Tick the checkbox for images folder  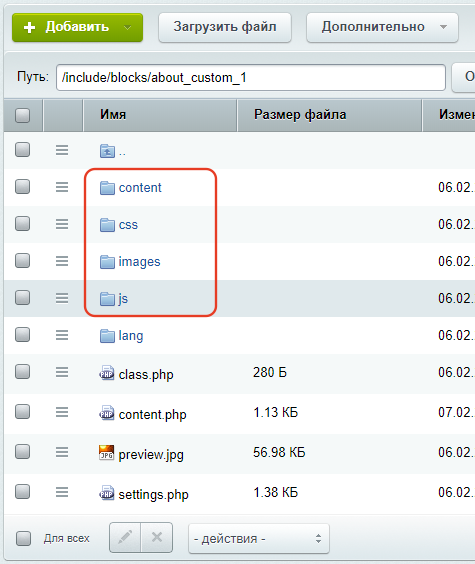pos(23,261)
